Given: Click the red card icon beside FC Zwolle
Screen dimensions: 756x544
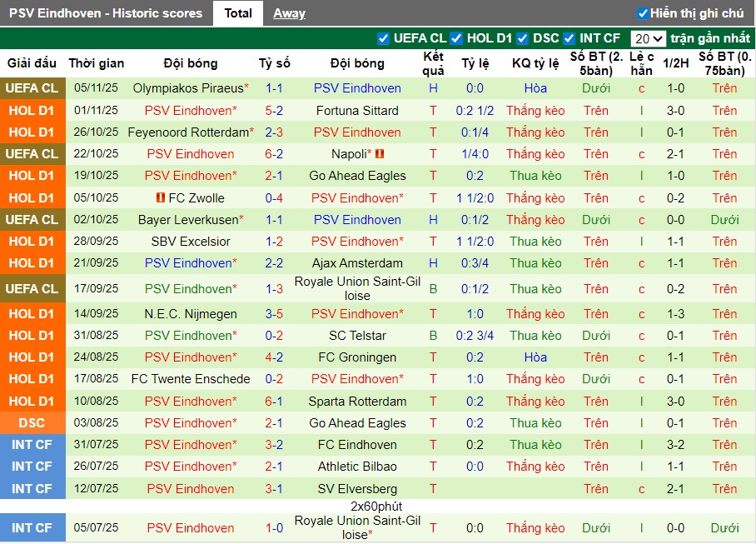Looking at the screenshot, I should pos(161,198).
